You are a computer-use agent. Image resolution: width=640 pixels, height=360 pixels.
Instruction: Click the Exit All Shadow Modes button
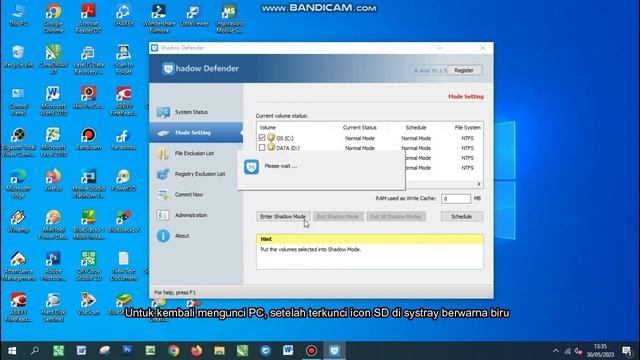[x=396, y=216]
